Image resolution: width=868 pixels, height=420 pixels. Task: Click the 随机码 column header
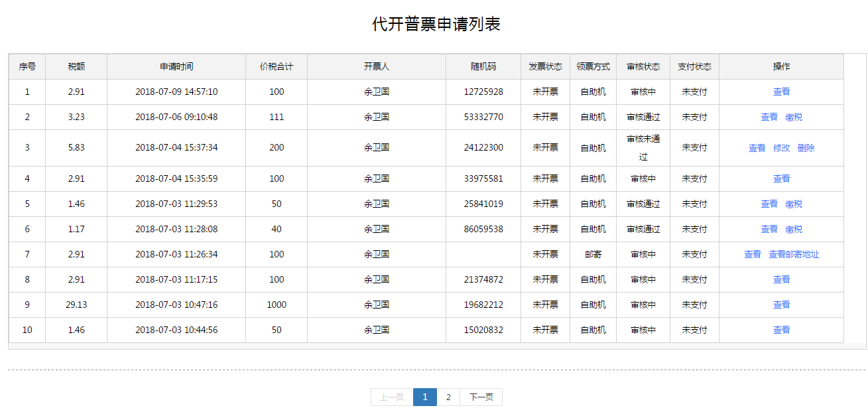tap(483, 66)
